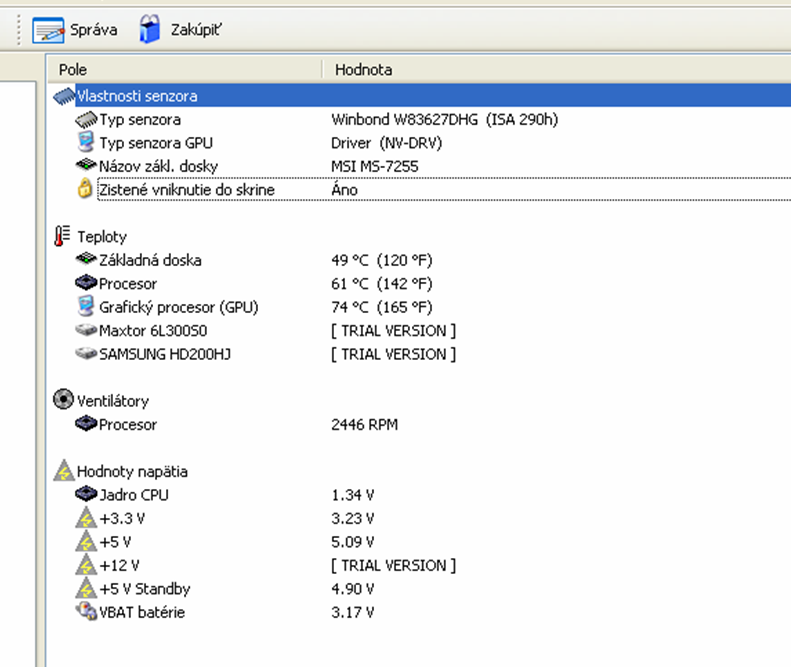Click the Winbond W83627DHG sensor value
The height and width of the screenshot is (667, 791).
click(x=444, y=120)
